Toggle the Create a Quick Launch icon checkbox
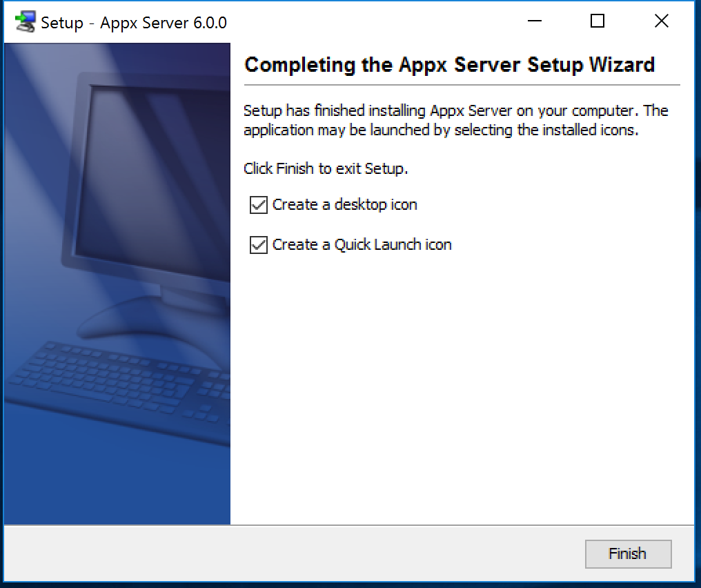 point(259,245)
